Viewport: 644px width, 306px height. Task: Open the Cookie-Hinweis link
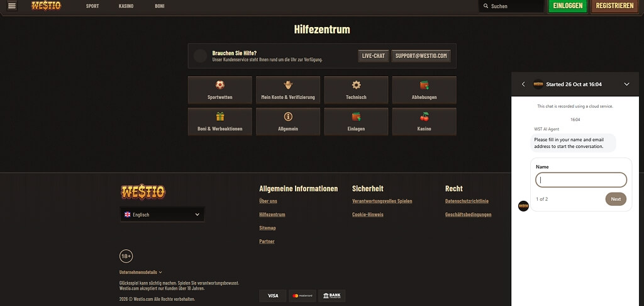pyautogui.click(x=367, y=215)
